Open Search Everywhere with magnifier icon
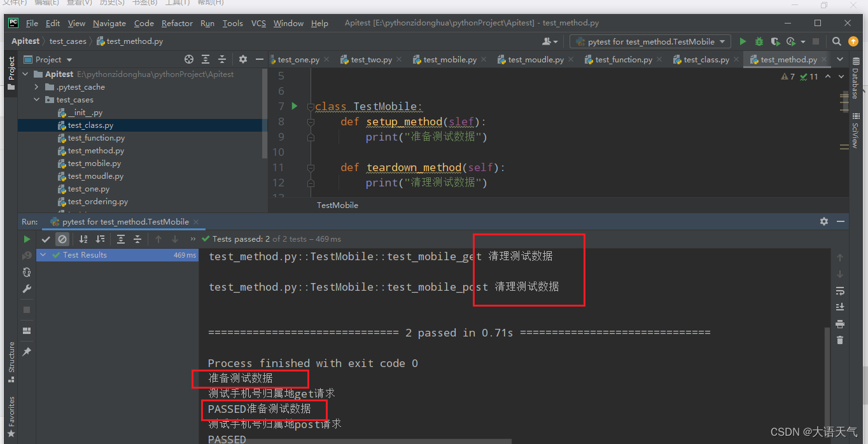The height and width of the screenshot is (444, 868). [x=836, y=41]
